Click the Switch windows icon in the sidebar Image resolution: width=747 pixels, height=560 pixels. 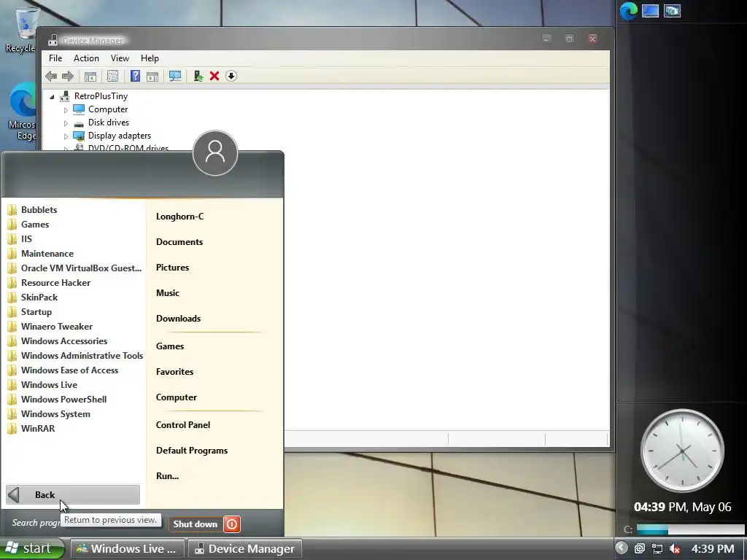click(672, 10)
